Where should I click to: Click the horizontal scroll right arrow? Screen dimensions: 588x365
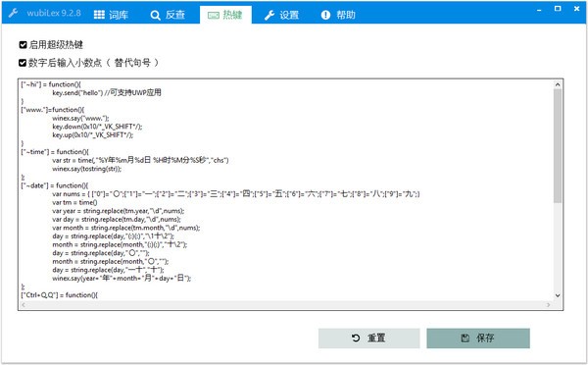(549, 305)
